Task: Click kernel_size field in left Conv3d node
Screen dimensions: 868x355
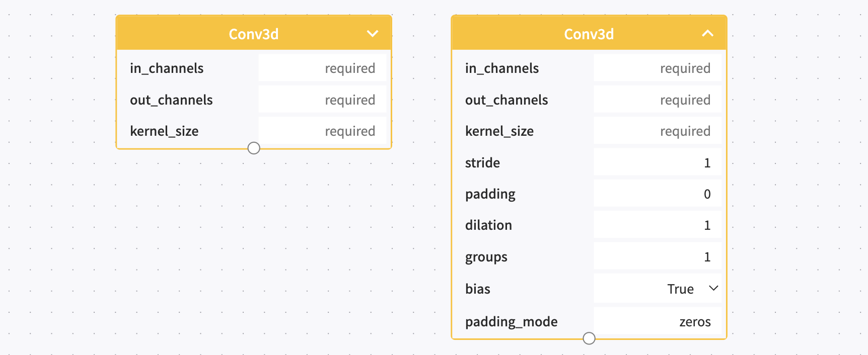Action: coord(322,131)
